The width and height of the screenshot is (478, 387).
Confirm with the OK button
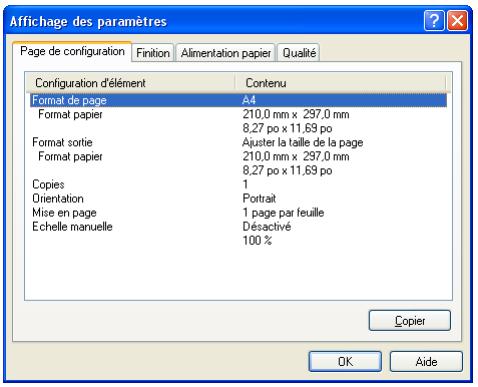[x=345, y=362]
